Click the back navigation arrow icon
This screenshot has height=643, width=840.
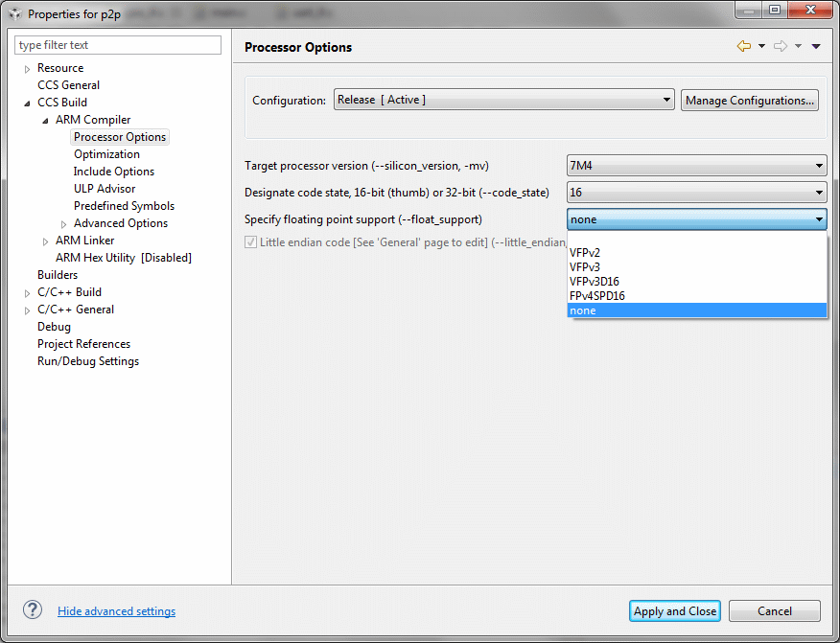pos(743,46)
